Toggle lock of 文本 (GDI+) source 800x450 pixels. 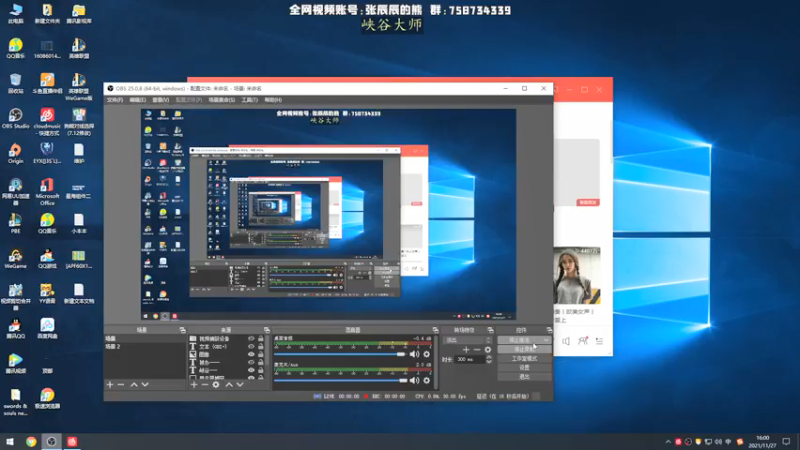(x=261, y=346)
